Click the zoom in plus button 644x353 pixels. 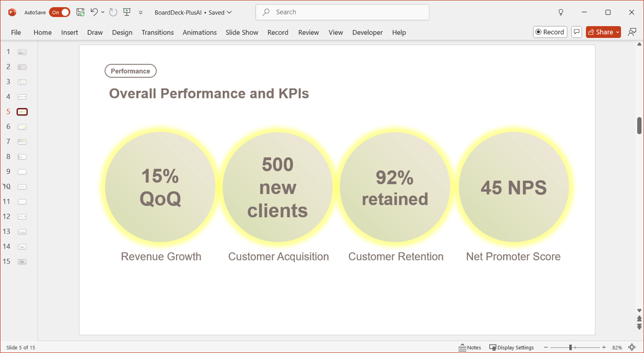click(604, 348)
